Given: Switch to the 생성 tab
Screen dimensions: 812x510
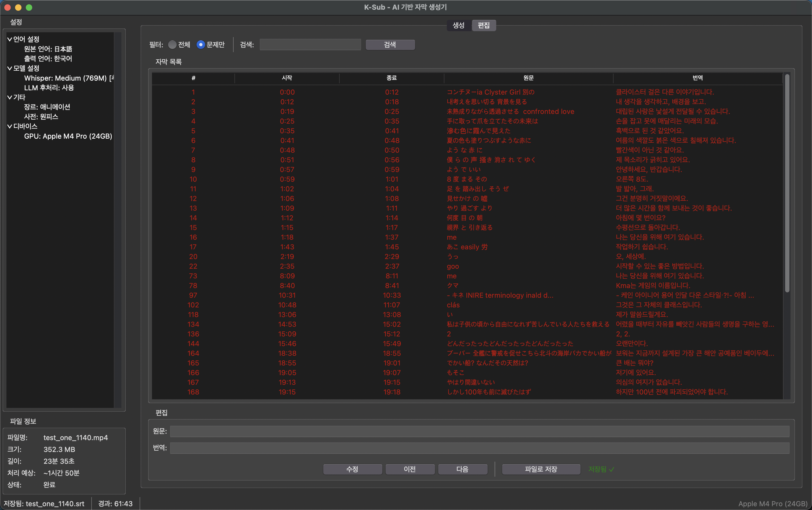Looking at the screenshot, I should 458,25.
